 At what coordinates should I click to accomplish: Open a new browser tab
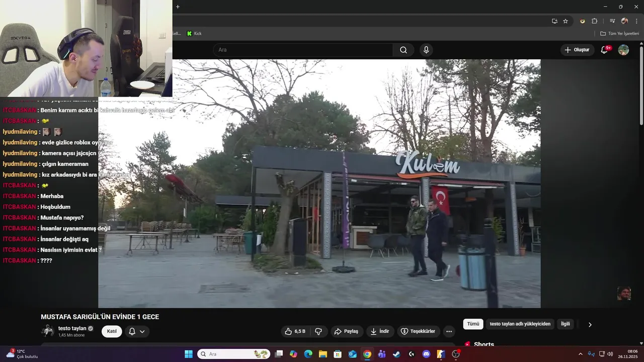pos(178,7)
